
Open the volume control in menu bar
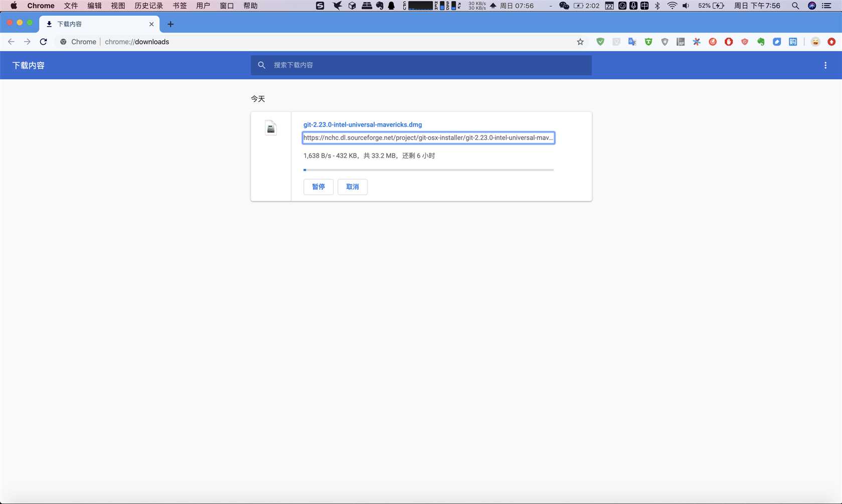[x=686, y=6]
